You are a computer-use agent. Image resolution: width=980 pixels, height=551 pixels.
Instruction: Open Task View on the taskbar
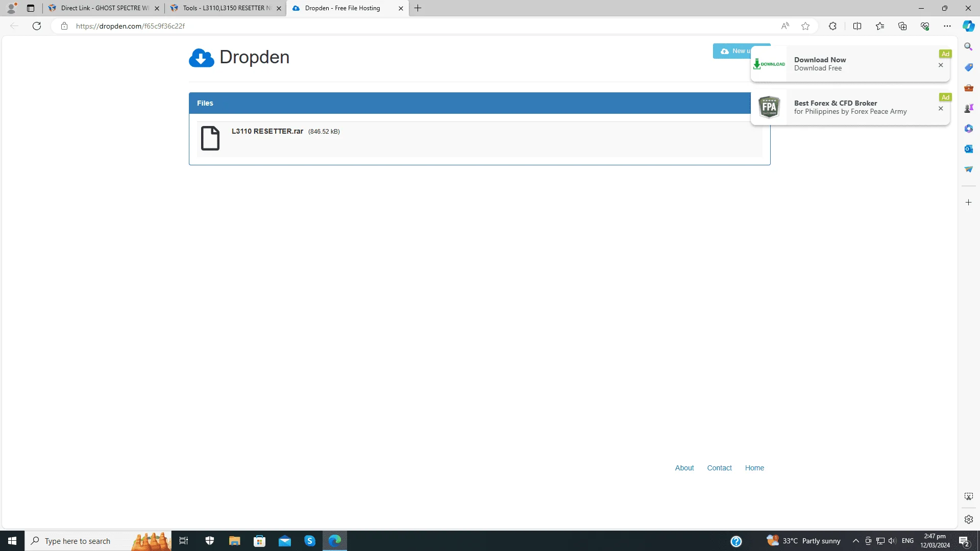coord(184,541)
